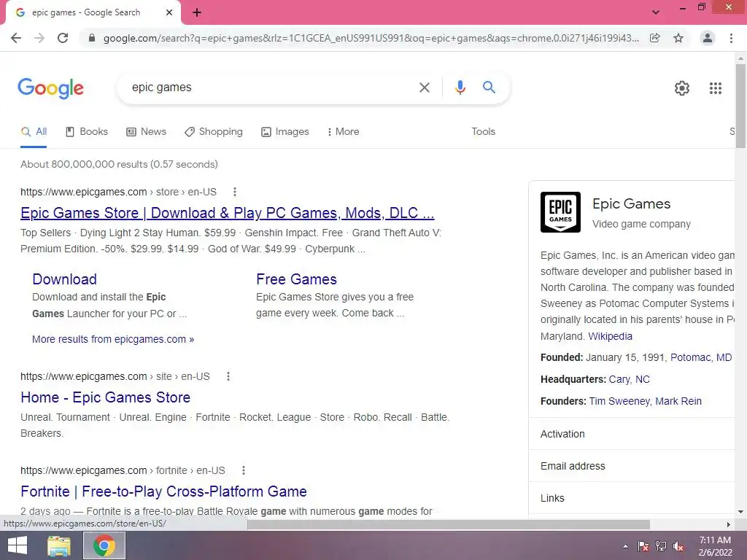Click the network tray icon

[661, 546]
